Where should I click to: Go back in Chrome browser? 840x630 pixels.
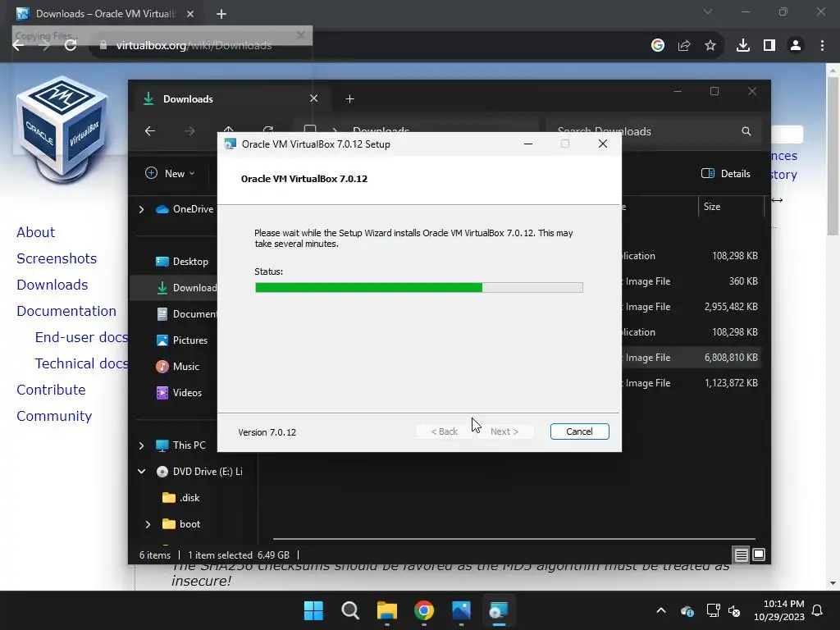click(x=18, y=46)
